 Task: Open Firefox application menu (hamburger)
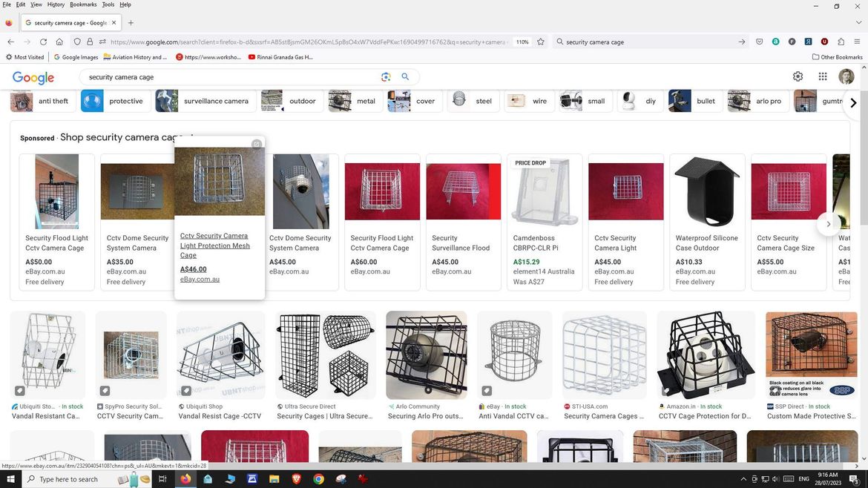click(x=857, y=42)
